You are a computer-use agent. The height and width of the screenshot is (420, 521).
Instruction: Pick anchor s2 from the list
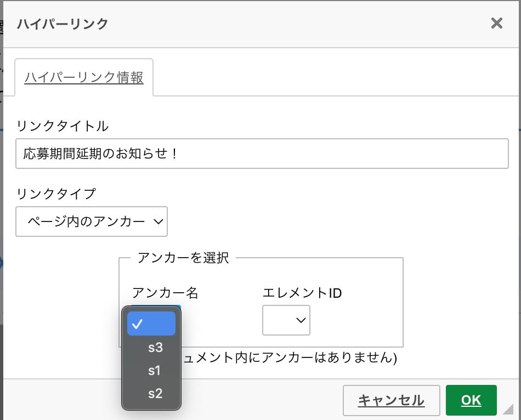pos(155,394)
